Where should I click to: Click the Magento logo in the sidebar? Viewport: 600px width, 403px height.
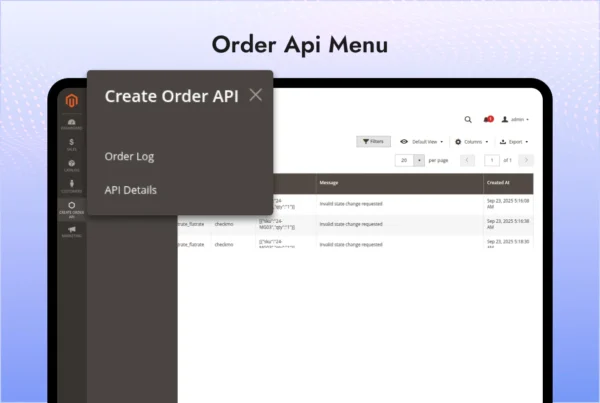click(x=72, y=101)
